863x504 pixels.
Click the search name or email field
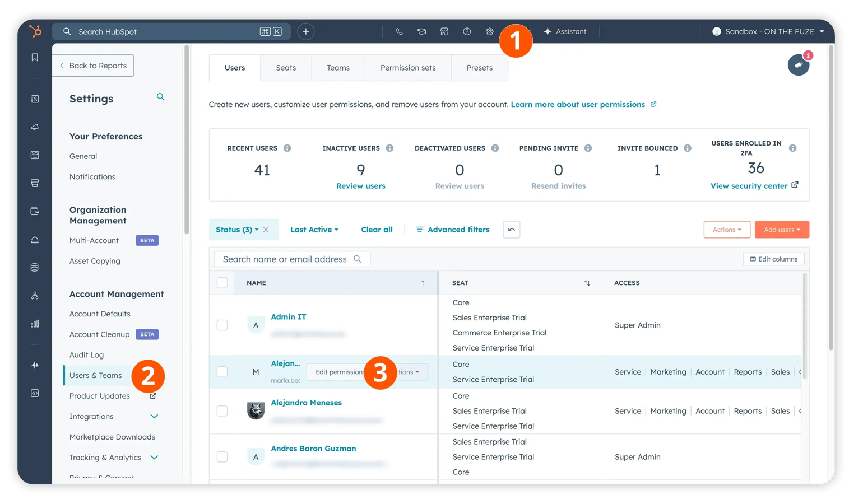(x=286, y=259)
